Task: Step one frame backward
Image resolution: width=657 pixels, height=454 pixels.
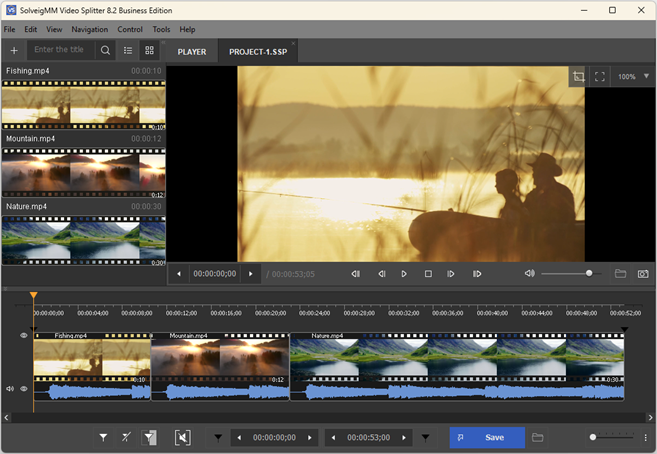Action: (x=382, y=274)
